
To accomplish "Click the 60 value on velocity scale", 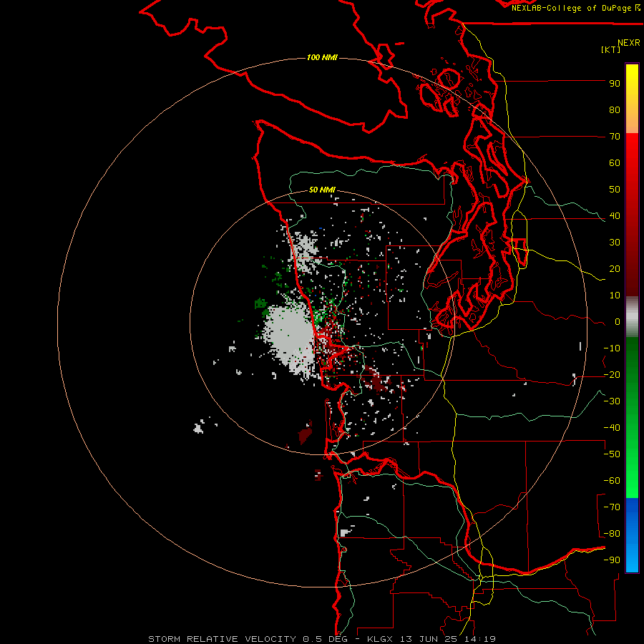I will coord(615,163).
